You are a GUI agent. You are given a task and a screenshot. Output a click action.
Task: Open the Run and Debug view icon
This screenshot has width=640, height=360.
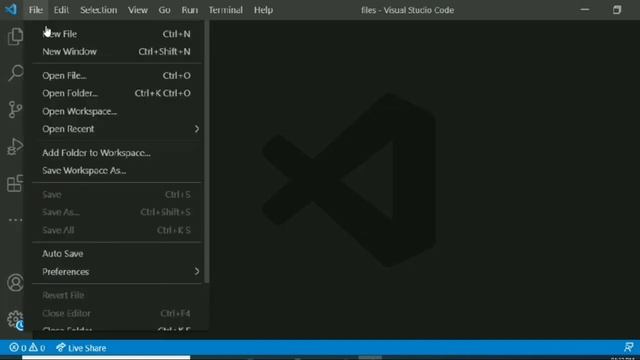coord(15,147)
